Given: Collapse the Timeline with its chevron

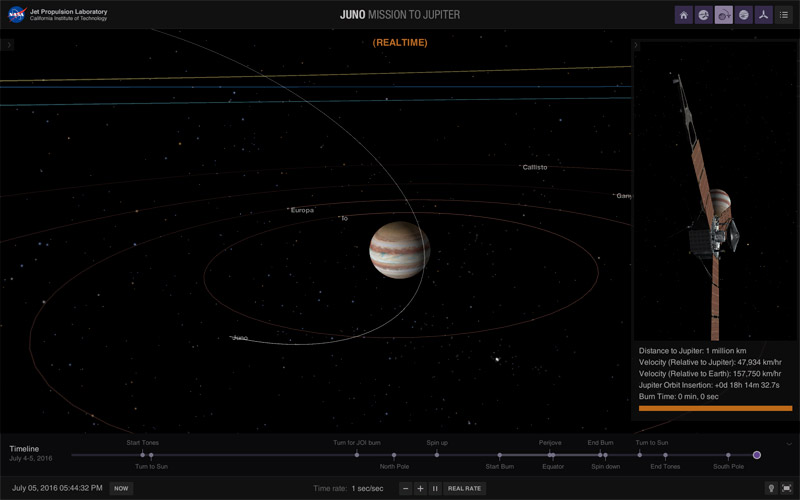Looking at the screenshot, I should pos(789,444).
